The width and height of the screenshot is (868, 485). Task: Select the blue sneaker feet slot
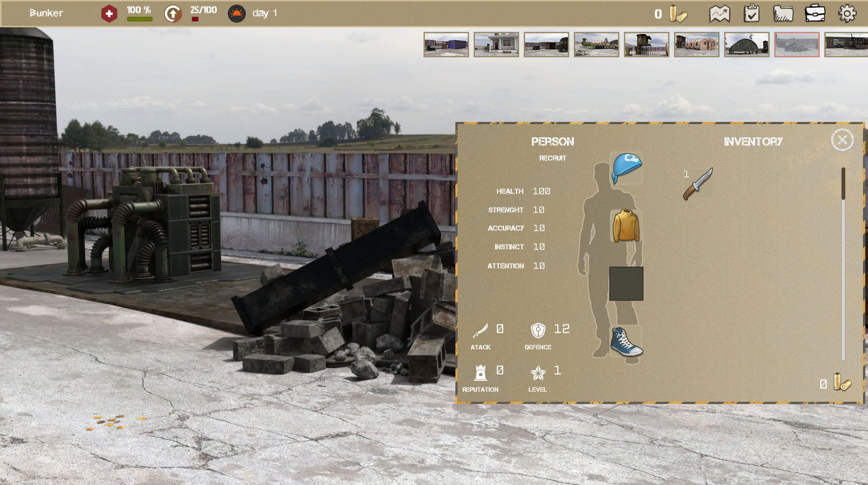pos(626,342)
